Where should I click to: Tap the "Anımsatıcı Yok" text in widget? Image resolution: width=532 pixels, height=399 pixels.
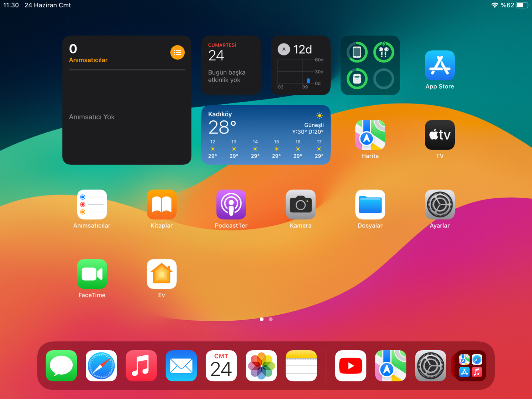[92, 117]
